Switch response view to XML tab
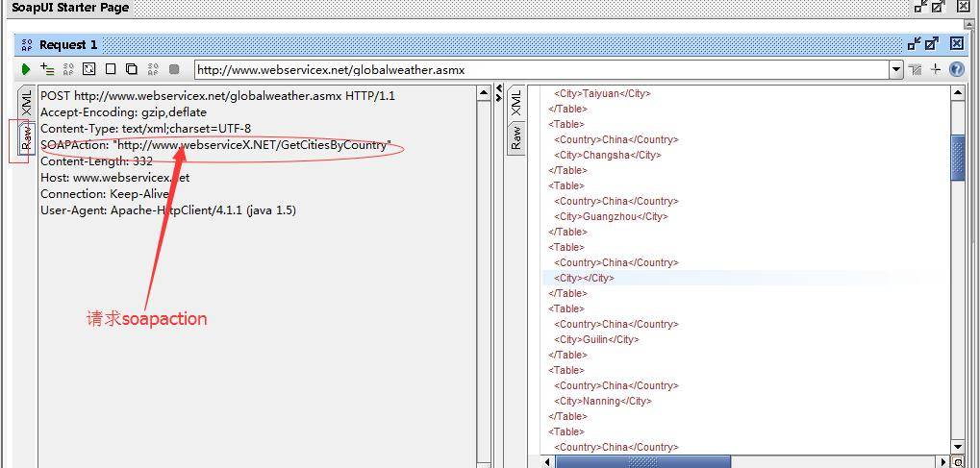 (515, 103)
